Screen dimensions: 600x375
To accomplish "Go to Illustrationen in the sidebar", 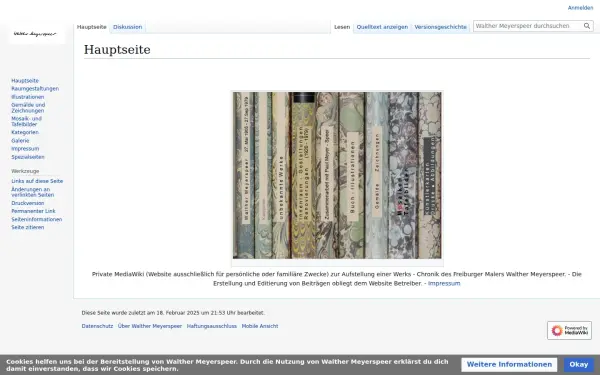I will pyautogui.click(x=28, y=97).
